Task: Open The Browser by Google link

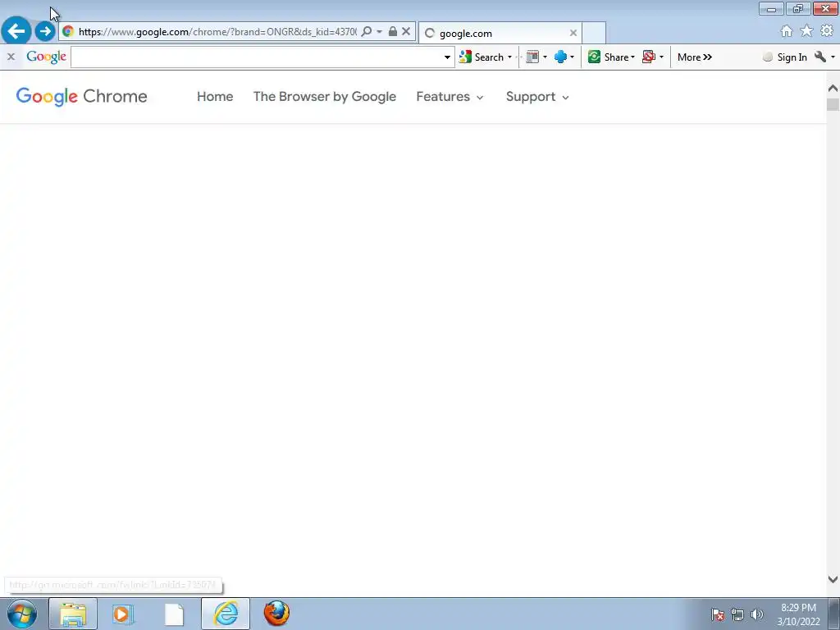Action: [325, 97]
